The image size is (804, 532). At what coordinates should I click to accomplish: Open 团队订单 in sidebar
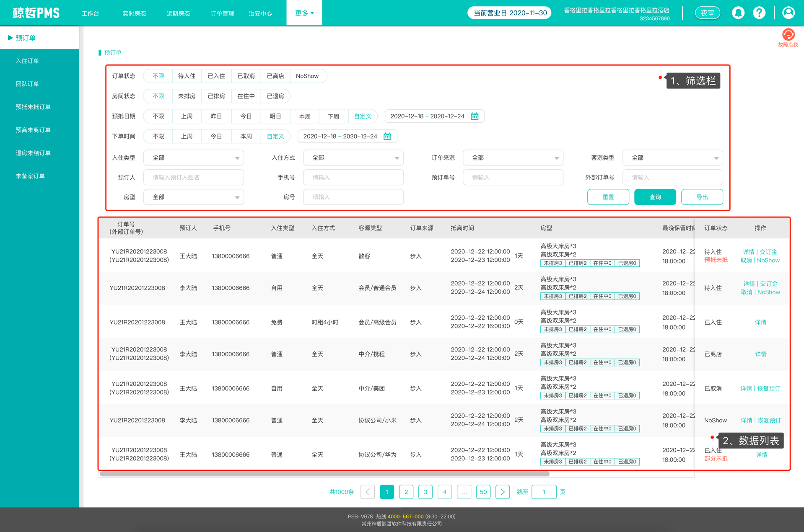(39, 84)
